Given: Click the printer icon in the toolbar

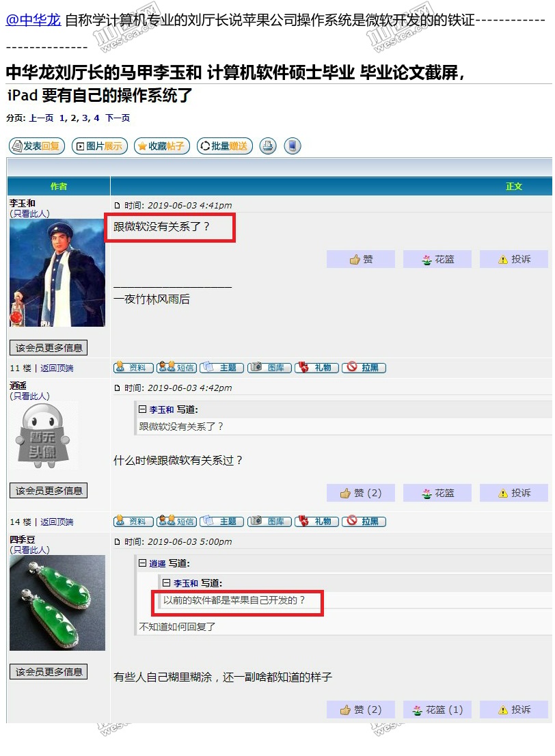Looking at the screenshot, I should point(268,146).
